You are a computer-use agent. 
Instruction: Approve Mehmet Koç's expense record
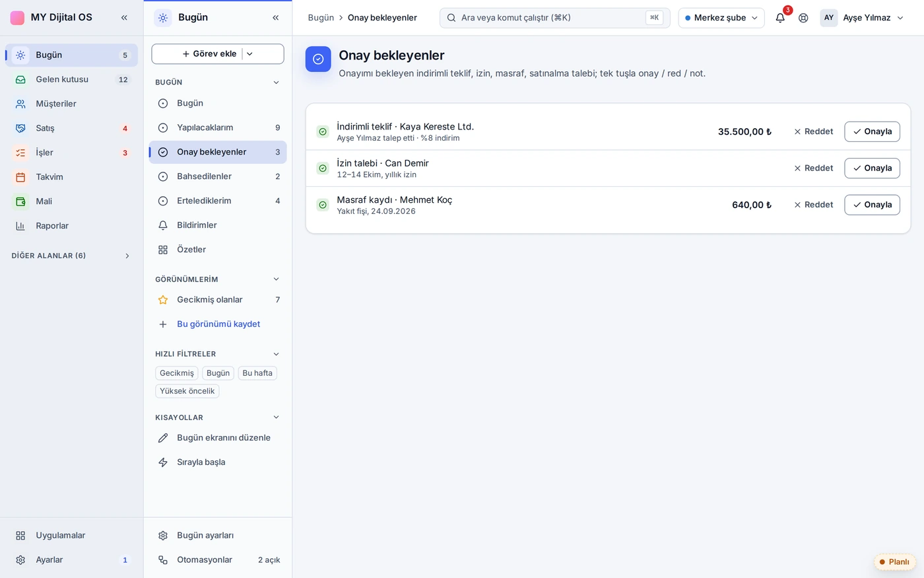[x=872, y=205]
